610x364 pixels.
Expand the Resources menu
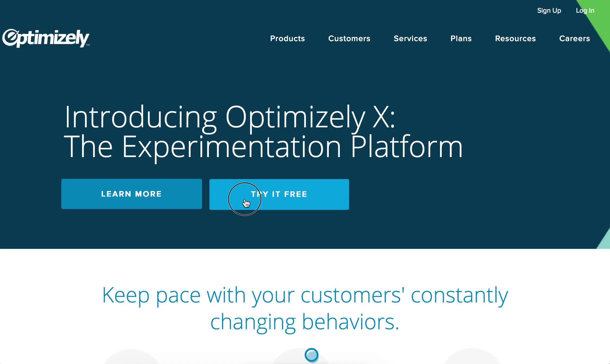[516, 38]
